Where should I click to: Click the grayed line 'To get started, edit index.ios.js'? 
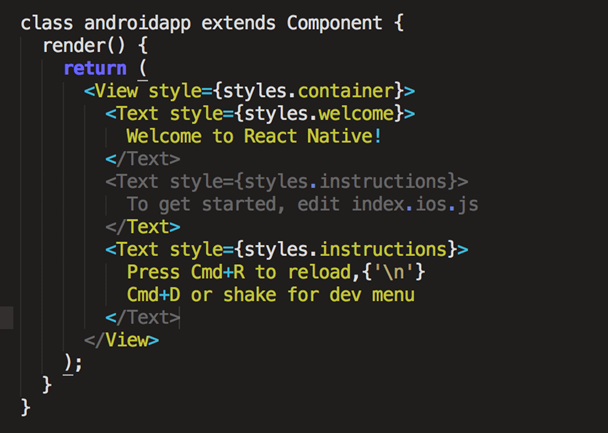click(x=302, y=204)
